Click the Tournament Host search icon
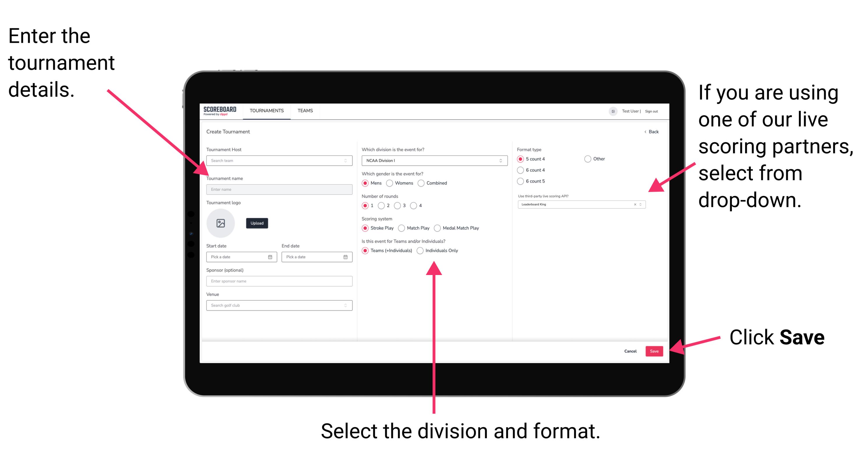This screenshot has height=467, width=868. point(346,161)
